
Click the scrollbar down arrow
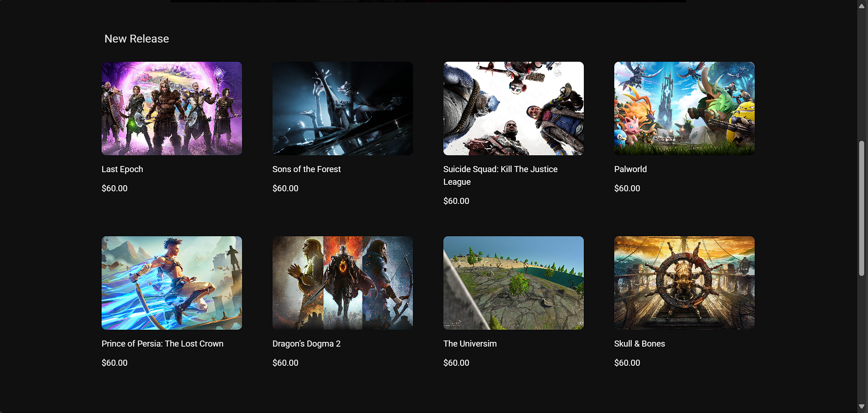861,406
